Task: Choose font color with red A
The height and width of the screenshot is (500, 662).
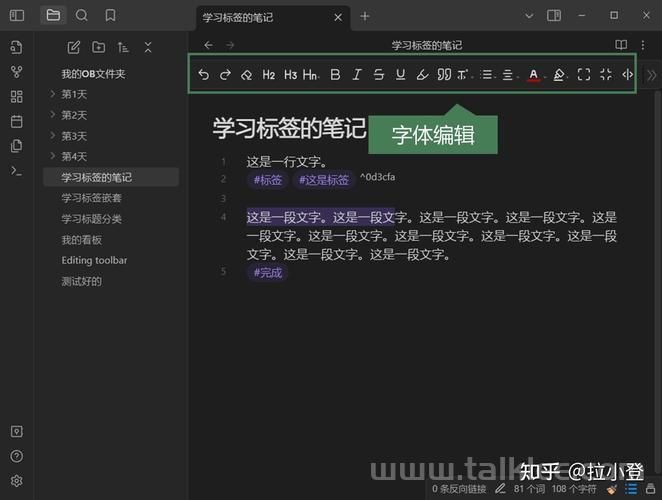Action: (x=534, y=75)
